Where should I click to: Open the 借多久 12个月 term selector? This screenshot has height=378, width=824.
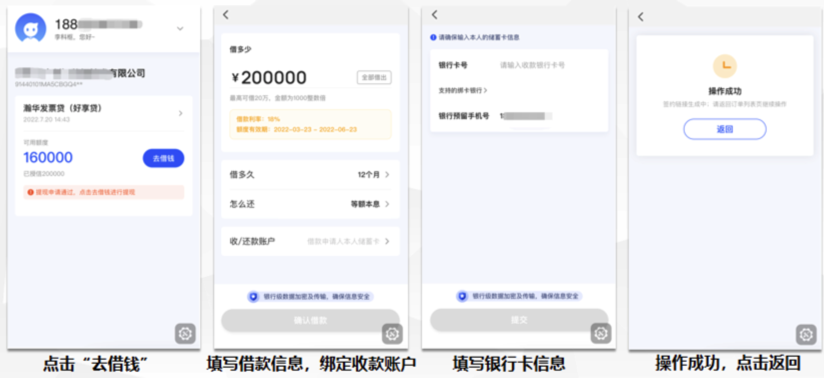point(310,175)
